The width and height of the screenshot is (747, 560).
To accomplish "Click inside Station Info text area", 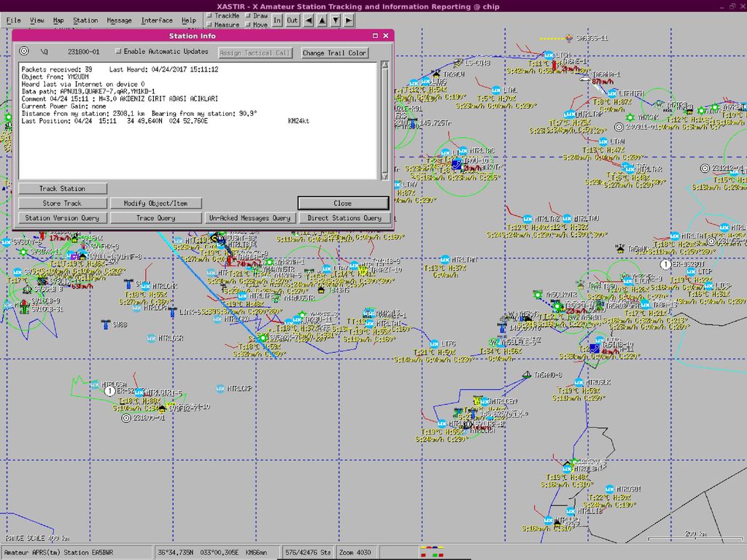I will pyautogui.click(x=198, y=120).
